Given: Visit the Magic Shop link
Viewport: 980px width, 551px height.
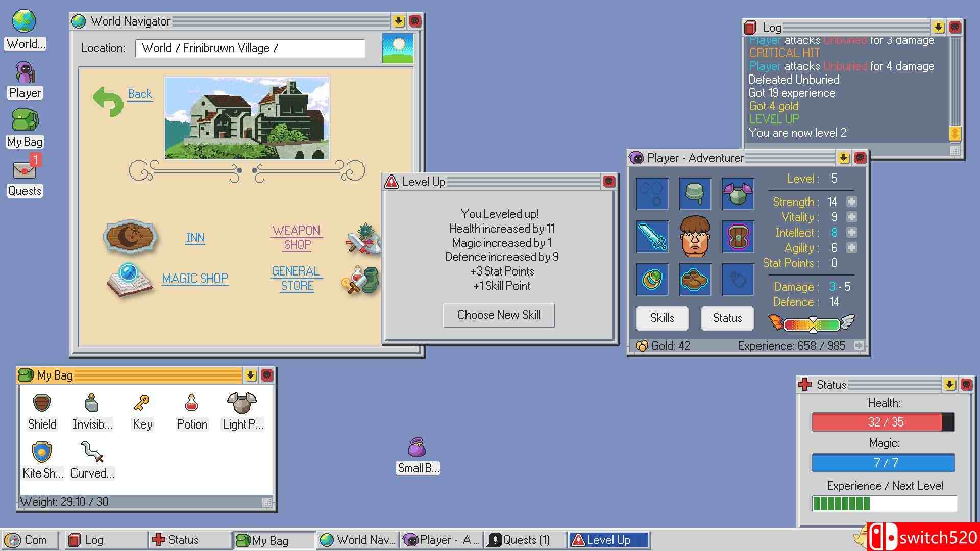Looking at the screenshot, I should (x=195, y=278).
